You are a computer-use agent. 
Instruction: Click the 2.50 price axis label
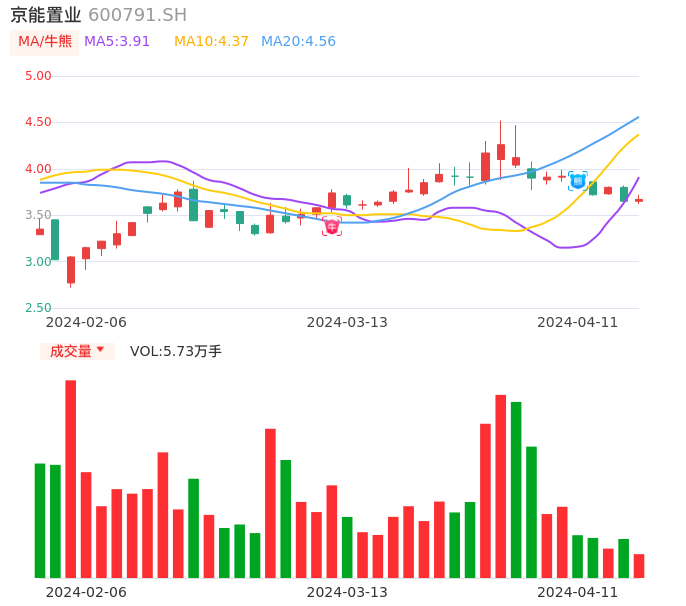38,308
